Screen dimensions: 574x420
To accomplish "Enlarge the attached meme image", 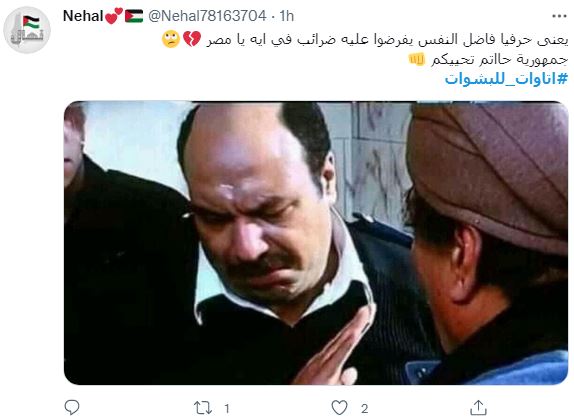I will coord(316,243).
